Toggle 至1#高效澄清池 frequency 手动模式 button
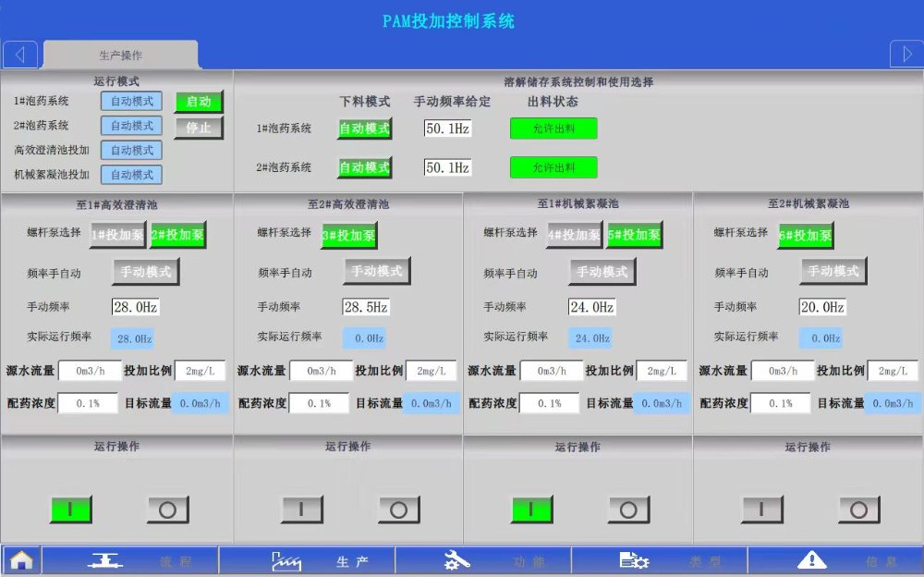Image resolution: width=924 pixels, height=577 pixels. coord(146,272)
